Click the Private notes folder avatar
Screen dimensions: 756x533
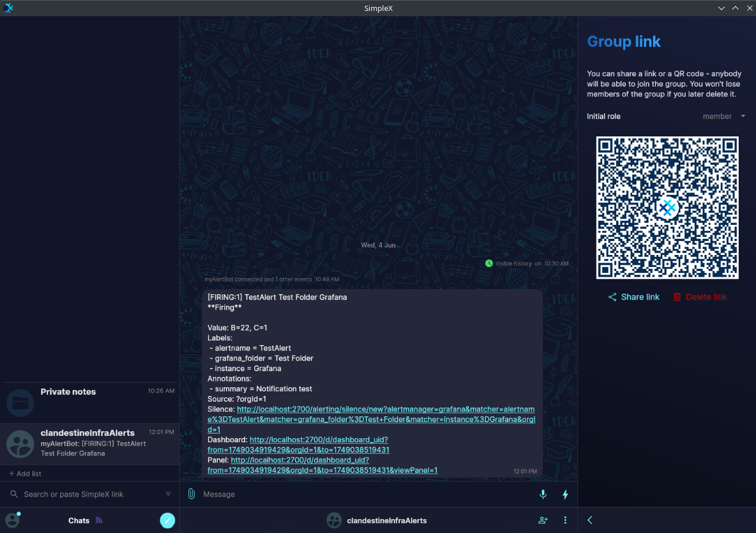[20, 403]
